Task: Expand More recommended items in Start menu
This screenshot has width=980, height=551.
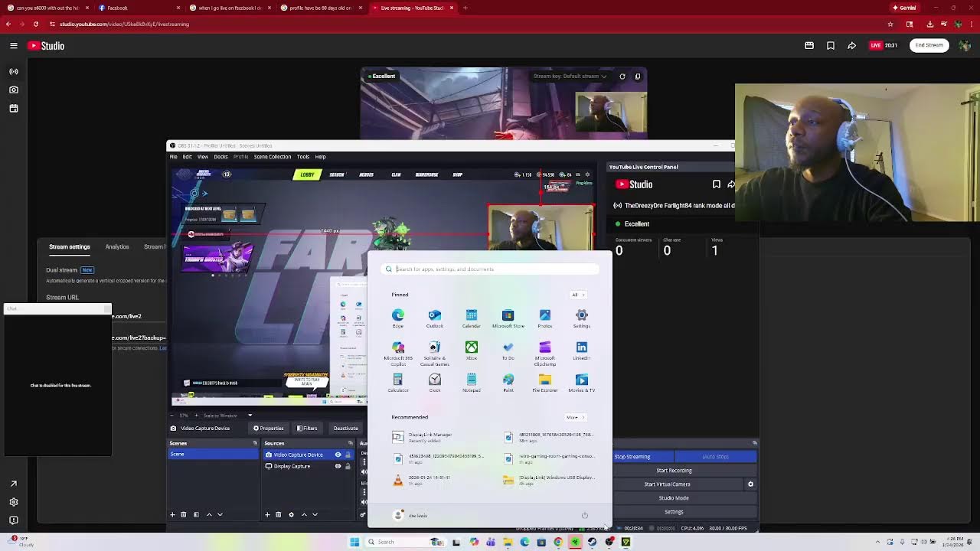Action: [575, 417]
